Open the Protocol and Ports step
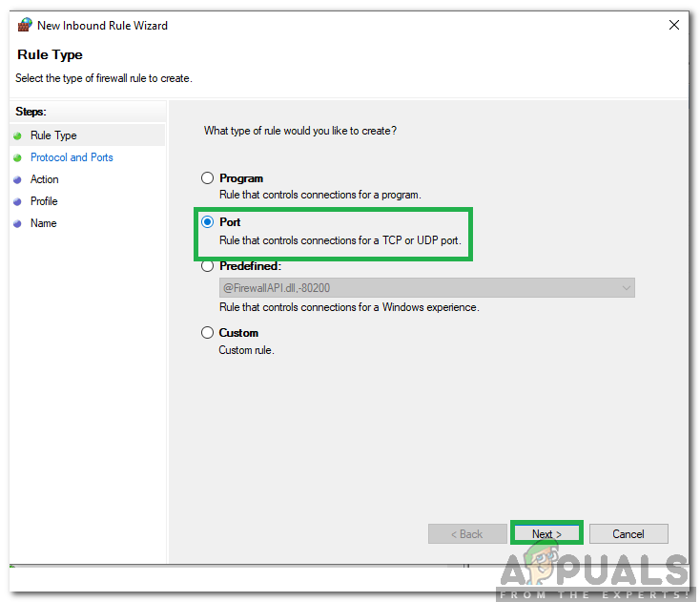Image resolution: width=700 pixels, height=602 pixels. [72, 157]
